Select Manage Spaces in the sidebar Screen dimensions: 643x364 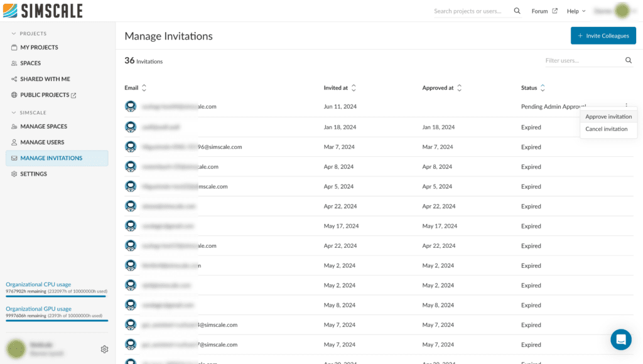41,126
